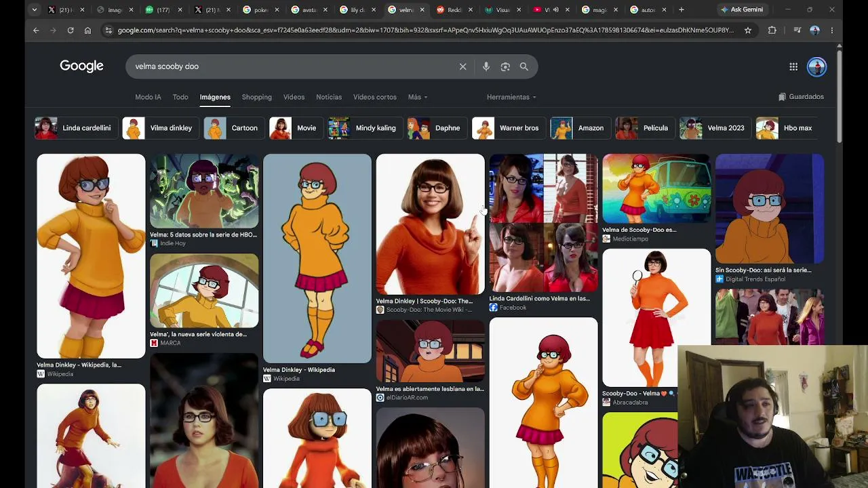This screenshot has width=868, height=488.
Task: Switch to Videos results
Action: coord(294,97)
